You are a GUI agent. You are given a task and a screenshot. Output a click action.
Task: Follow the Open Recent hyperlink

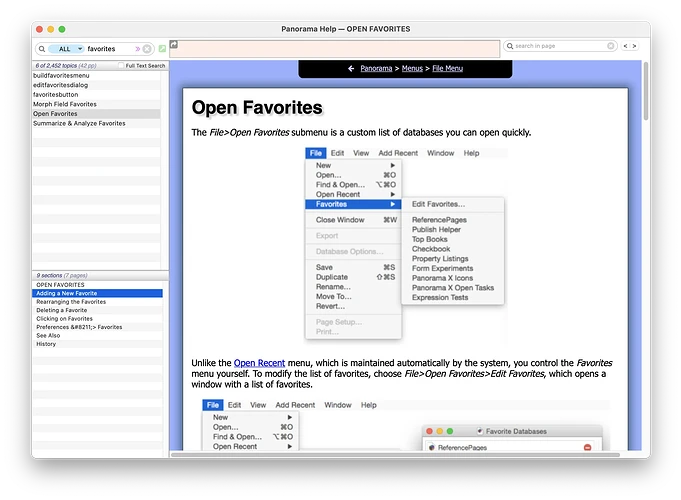tap(259, 363)
